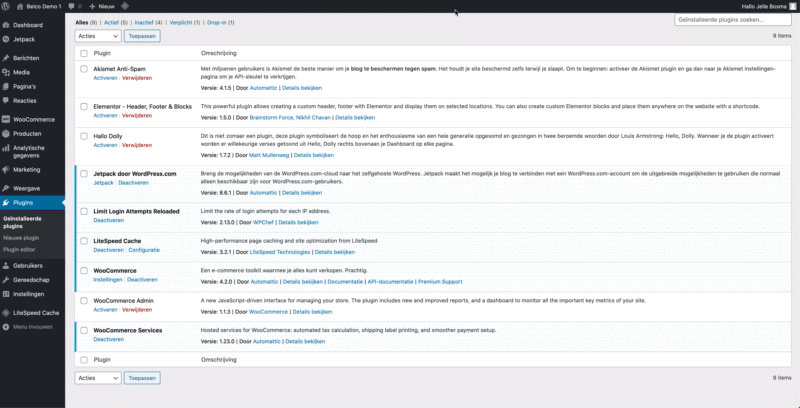
Task: Click the Instellingen sliders icon
Action: click(6, 294)
